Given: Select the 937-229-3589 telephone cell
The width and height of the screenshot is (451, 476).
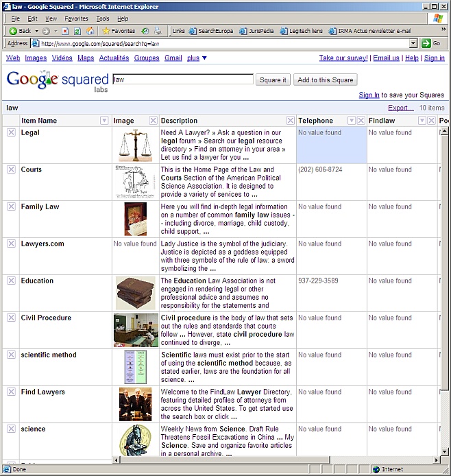Looking at the screenshot, I should (x=332, y=293).
